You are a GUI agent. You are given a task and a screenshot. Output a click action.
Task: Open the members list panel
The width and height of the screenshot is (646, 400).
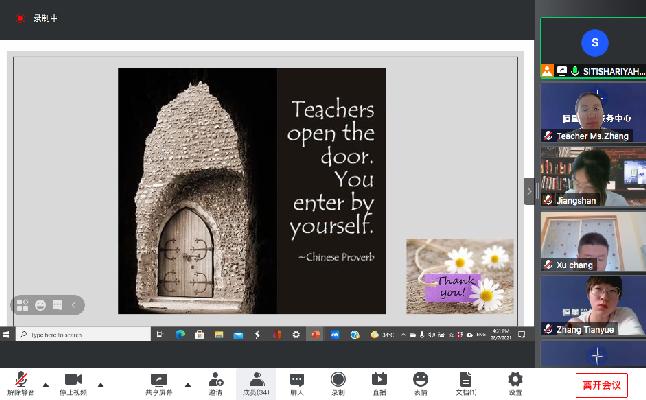256,381
